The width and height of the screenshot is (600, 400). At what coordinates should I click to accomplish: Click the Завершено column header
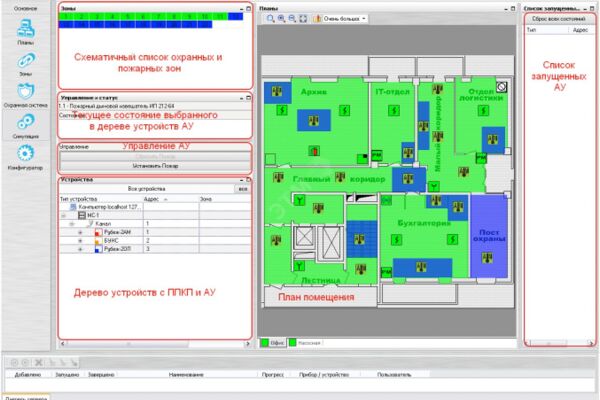[101, 375]
